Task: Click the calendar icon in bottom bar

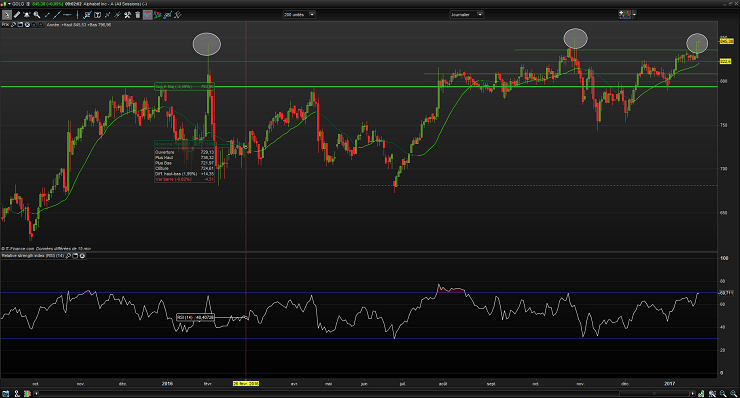Action: [6, 394]
